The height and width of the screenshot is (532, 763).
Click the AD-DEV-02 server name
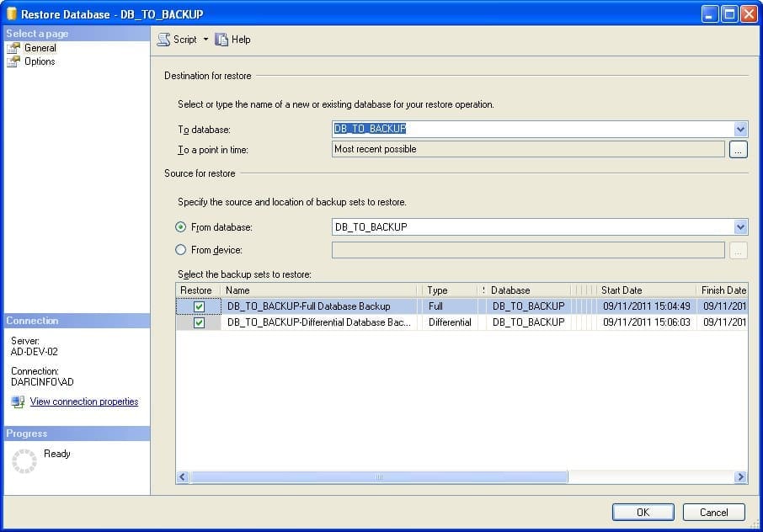[34, 352]
